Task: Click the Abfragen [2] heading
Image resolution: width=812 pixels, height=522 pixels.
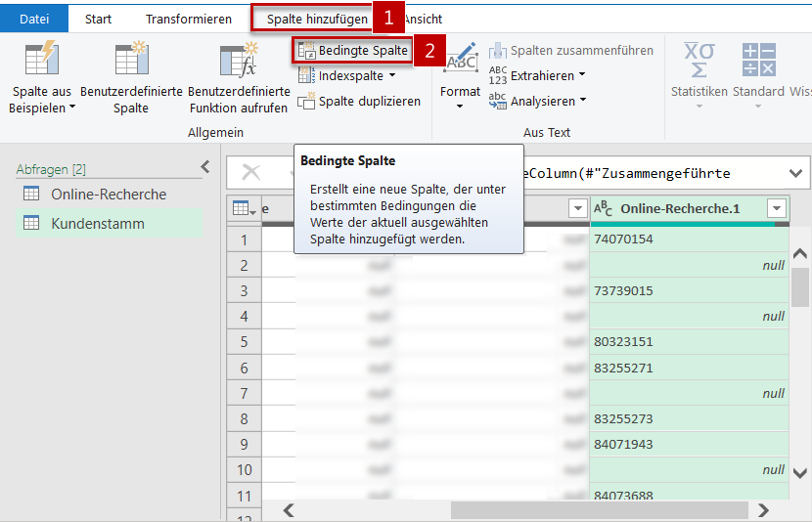Action: (51, 169)
